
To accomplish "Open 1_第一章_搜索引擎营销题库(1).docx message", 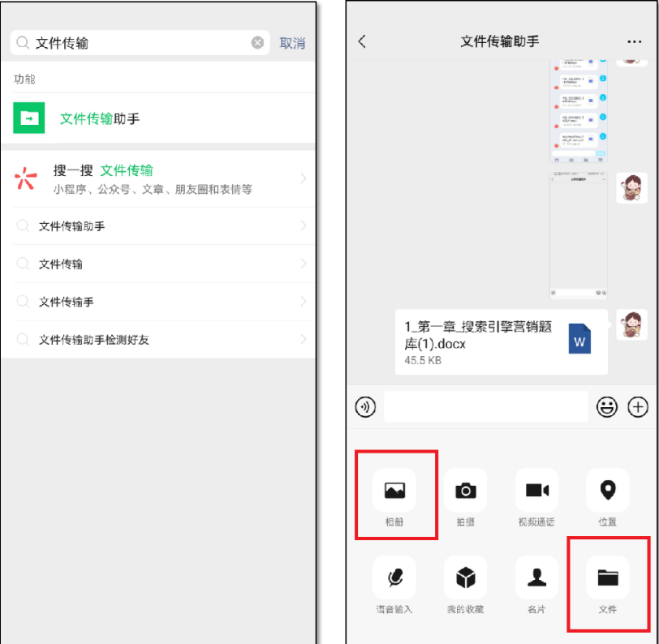I will coord(502,342).
